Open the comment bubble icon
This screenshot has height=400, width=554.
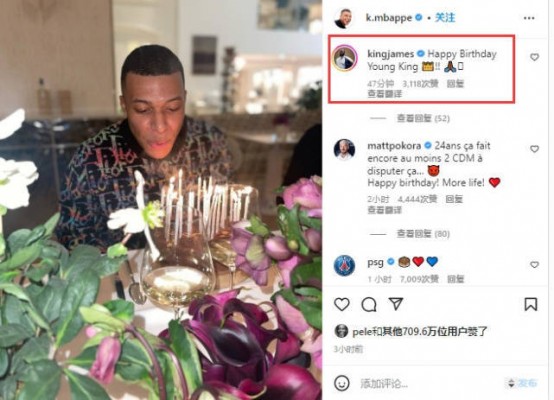pyautogui.click(x=369, y=304)
